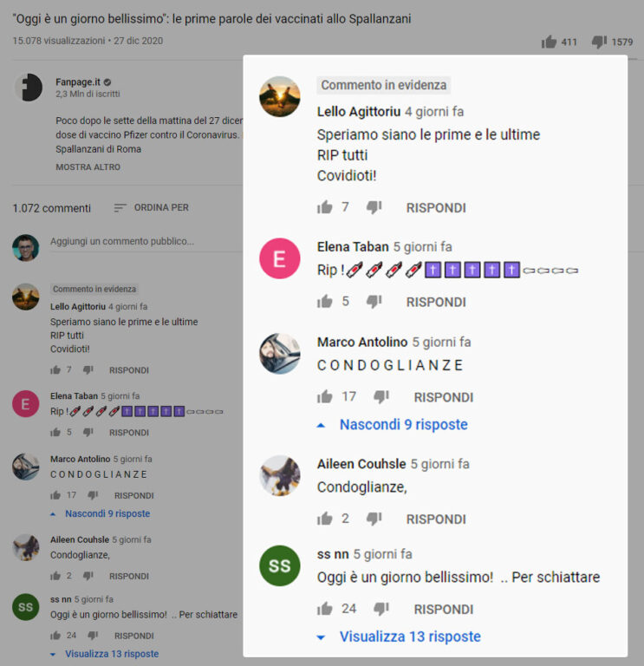The image size is (644, 666).
Task: Like the video with 411 thumbs up
Action: click(x=549, y=42)
